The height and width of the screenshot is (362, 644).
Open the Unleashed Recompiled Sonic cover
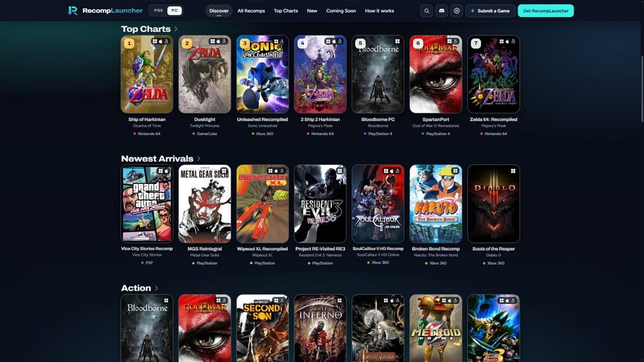pos(262,75)
